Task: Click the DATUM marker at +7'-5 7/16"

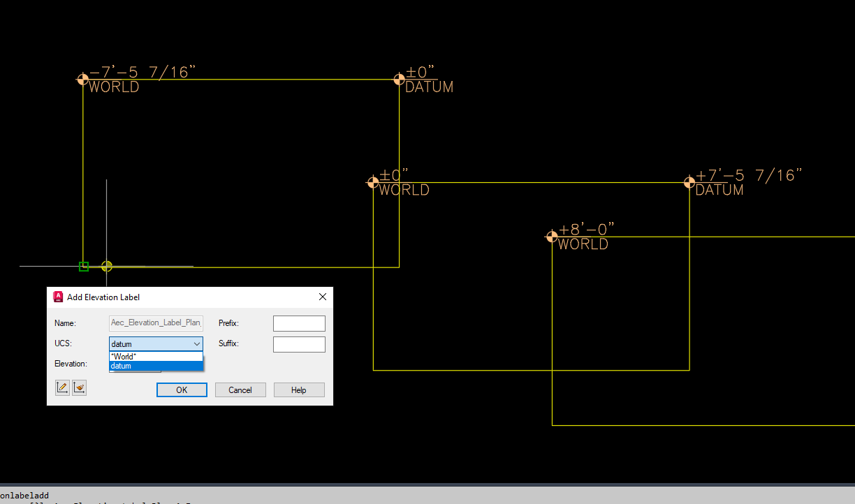Action: pos(689,183)
